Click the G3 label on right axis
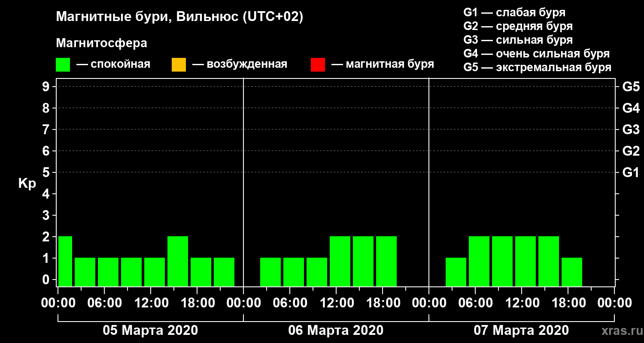The image size is (644, 343). click(x=631, y=130)
